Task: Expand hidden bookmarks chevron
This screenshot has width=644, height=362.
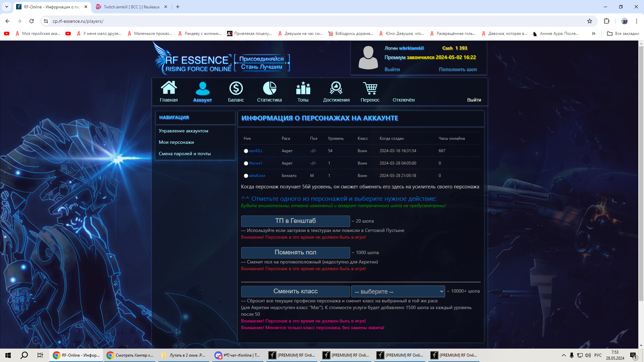Action: 593,34
